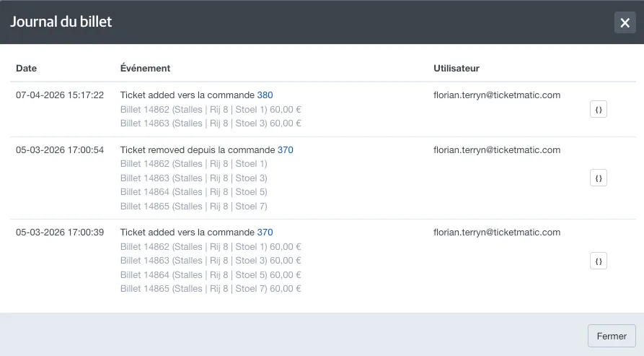Click Billet 14862 60,00 € line in 17:00:39 entry
644x356 pixels.
tap(211, 247)
